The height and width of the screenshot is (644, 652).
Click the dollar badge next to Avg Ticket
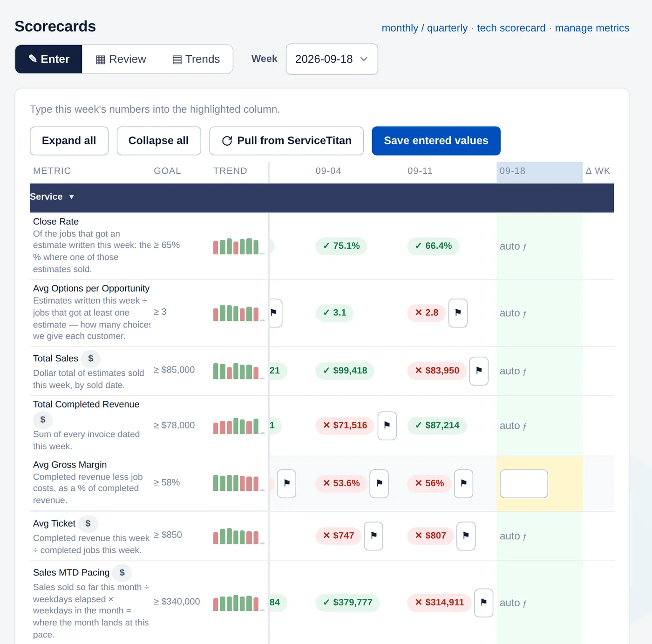point(88,524)
